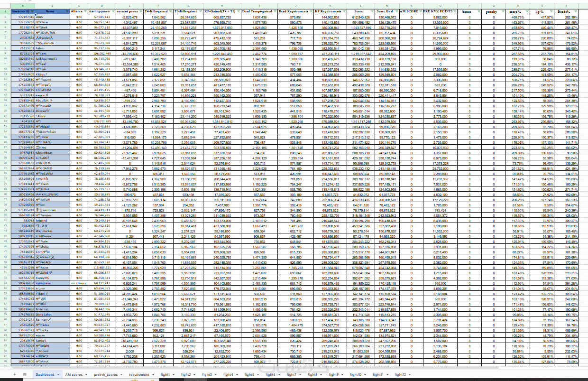Screen dimensions: 588x381
Task: Select the name cell LBAS
Action: click(52, 17)
